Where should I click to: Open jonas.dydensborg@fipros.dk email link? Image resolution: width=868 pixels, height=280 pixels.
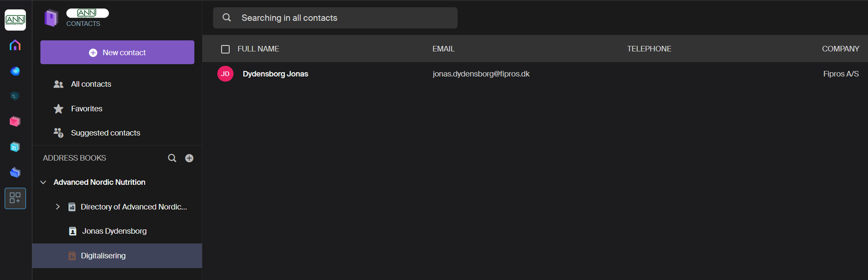[x=481, y=74]
